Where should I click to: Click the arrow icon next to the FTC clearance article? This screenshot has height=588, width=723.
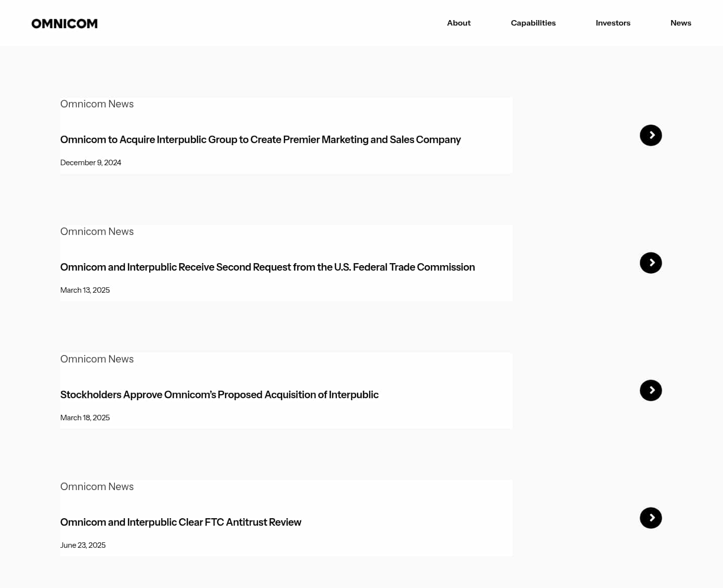[x=651, y=518]
